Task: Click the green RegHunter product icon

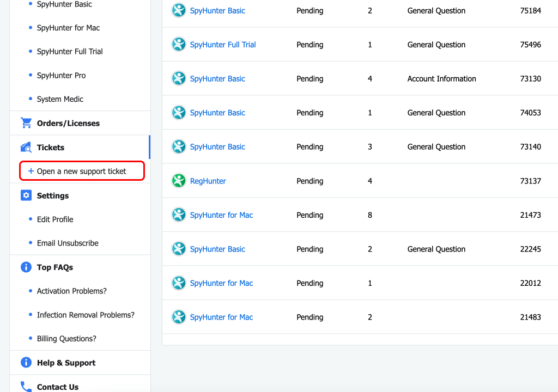Action: click(x=179, y=181)
